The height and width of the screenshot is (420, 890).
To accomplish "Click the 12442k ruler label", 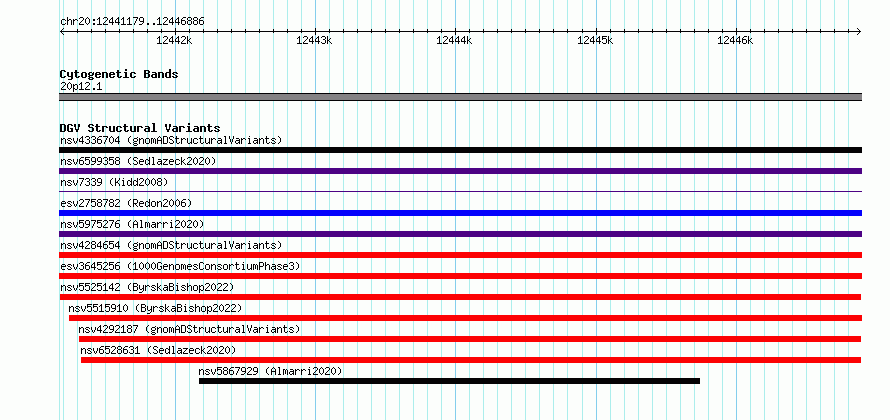I will click(x=174, y=40).
